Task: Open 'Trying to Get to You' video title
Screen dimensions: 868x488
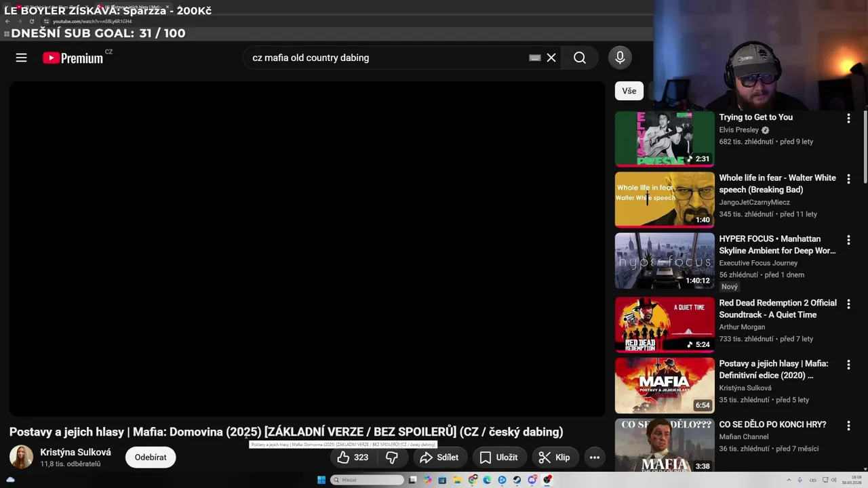Action: tap(756, 117)
